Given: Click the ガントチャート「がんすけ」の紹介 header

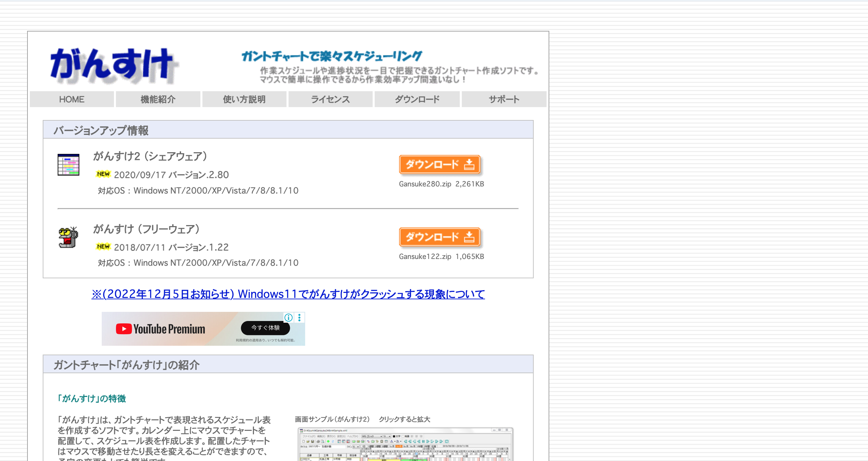Looking at the screenshot, I should coord(288,364).
